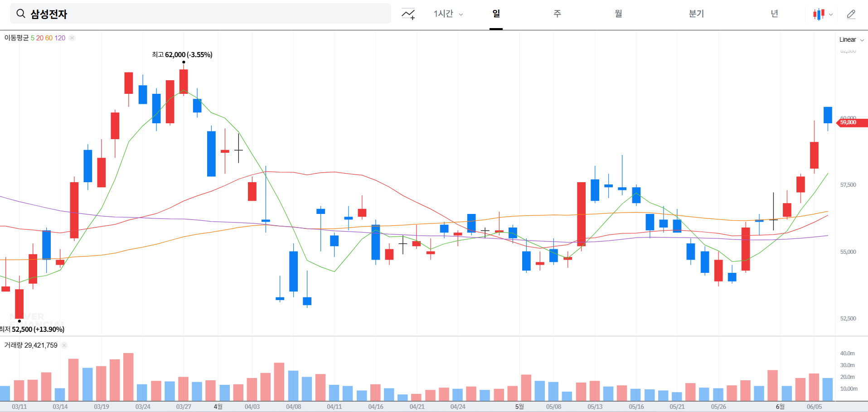Expand the chart type dropdown arrow
The width and height of the screenshot is (868, 412).
point(831,15)
